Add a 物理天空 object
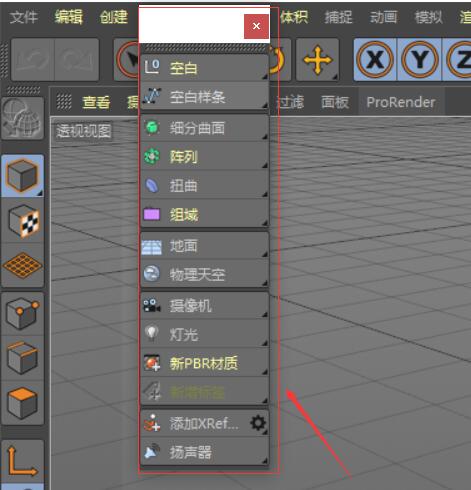The height and width of the screenshot is (490, 471). pos(204,274)
